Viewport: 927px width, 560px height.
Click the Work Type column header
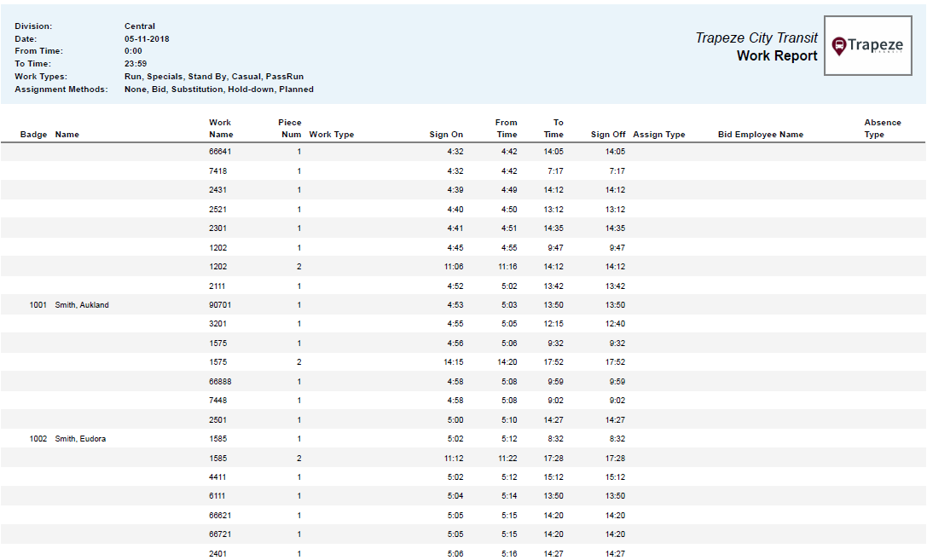[331, 135]
